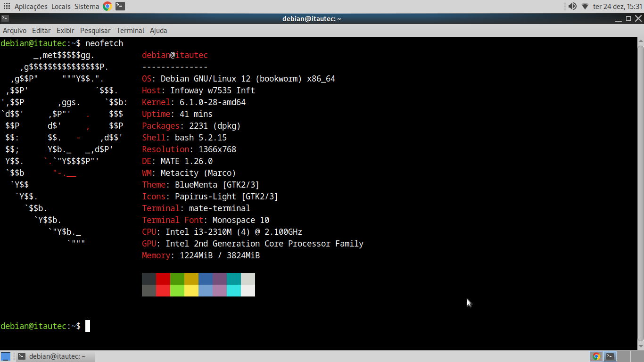Image resolution: width=644 pixels, height=362 pixels.
Task: Click the Host line Infoway w7535
Action: (x=198, y=90)
